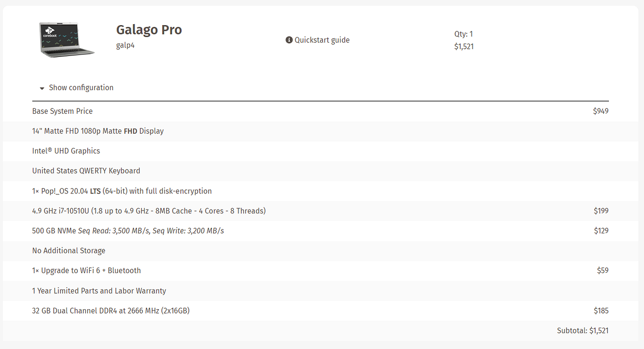The image size is (644, 349).
Task: Open the Galago Pro laptop thumbnail
Action: pos(68,40)
